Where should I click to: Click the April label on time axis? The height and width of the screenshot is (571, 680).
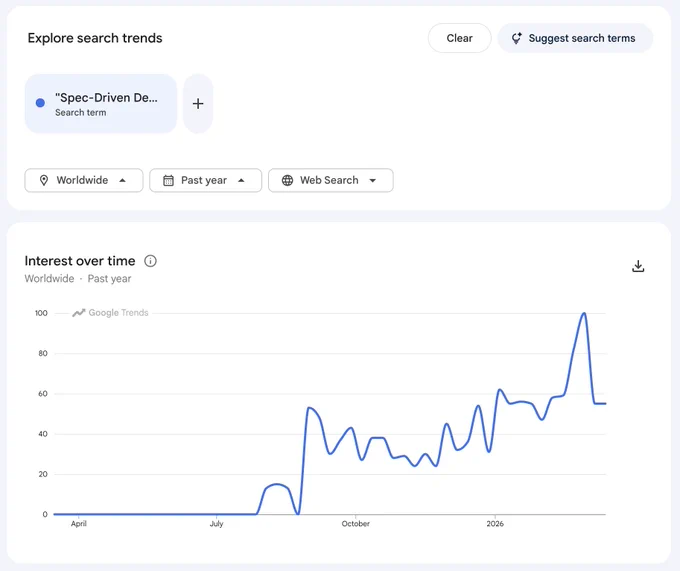(x=79, y=524)
